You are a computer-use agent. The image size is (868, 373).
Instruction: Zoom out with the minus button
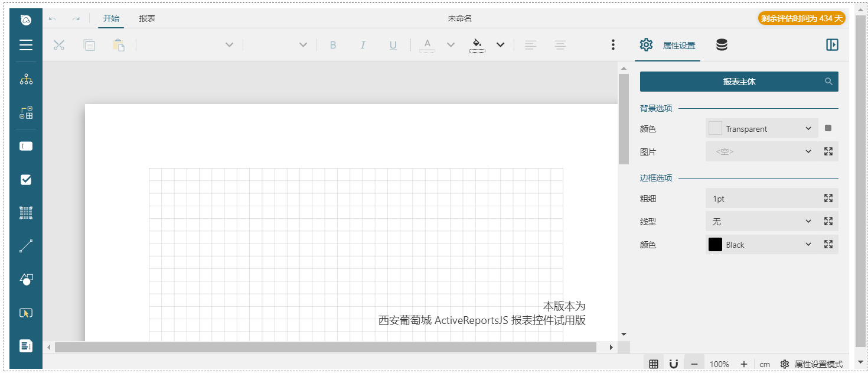point(694,364)
